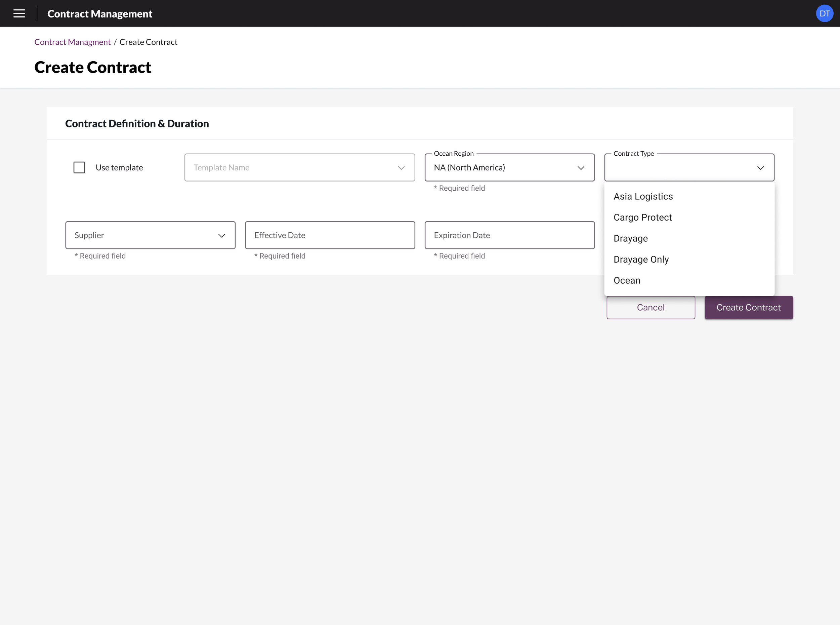Select Asia Logistics contract type
840x625 pixels.
pos(643,196)
